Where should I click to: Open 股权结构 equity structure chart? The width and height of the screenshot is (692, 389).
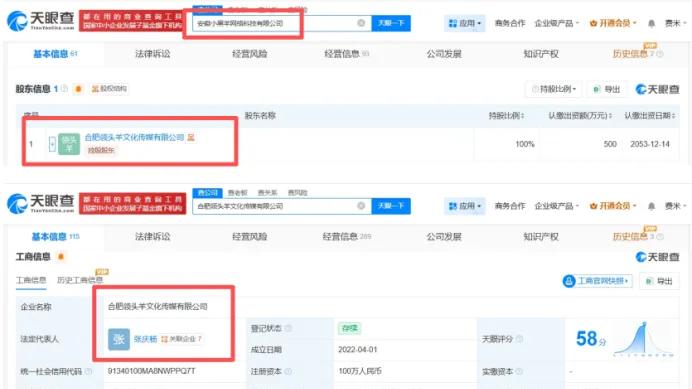109,89
